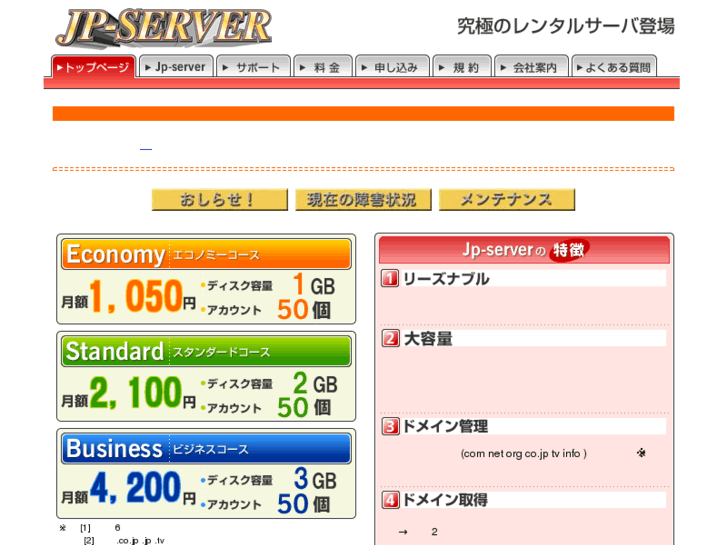Click the ドメイン取得 heading
This screenshot has height=545, width=727.
(x=446, y=500)
